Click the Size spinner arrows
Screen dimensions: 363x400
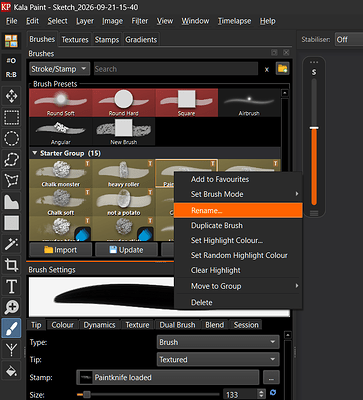[262, 394]
